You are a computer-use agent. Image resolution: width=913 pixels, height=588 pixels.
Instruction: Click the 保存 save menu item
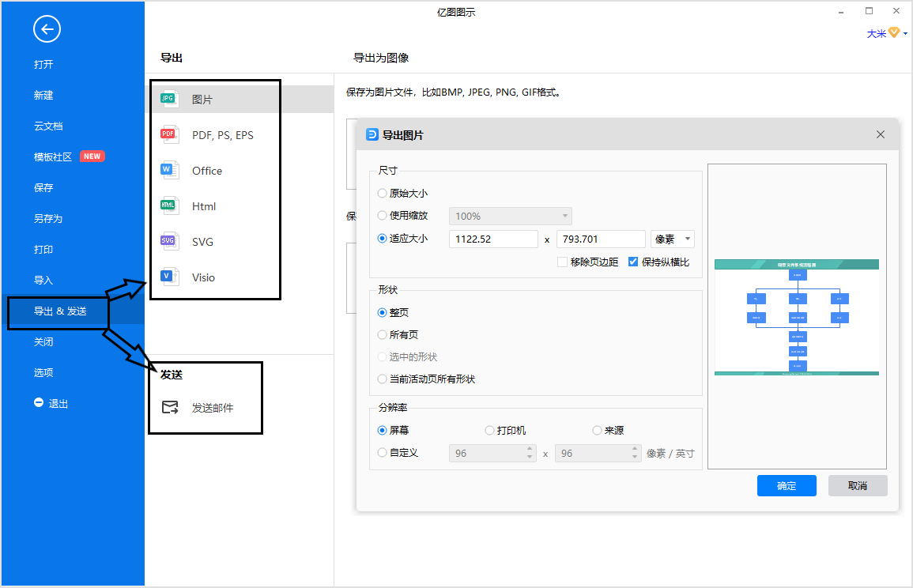(43, 187)
